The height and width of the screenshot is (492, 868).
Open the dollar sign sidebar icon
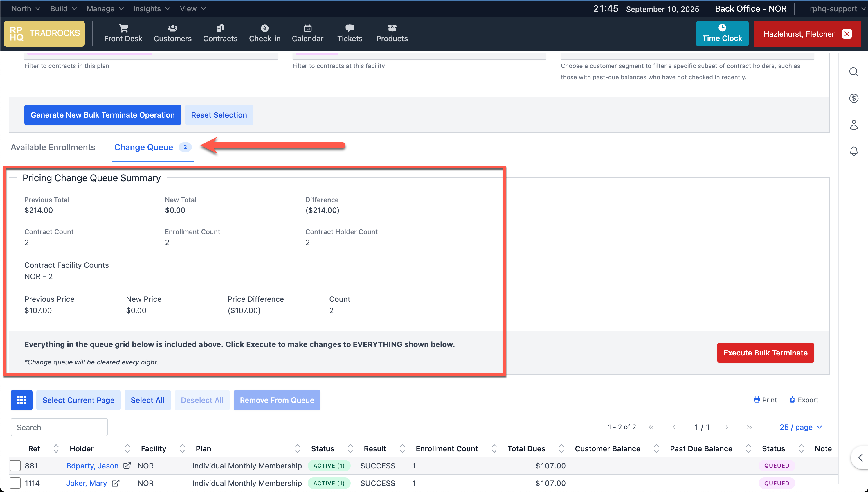click(853, 98)
